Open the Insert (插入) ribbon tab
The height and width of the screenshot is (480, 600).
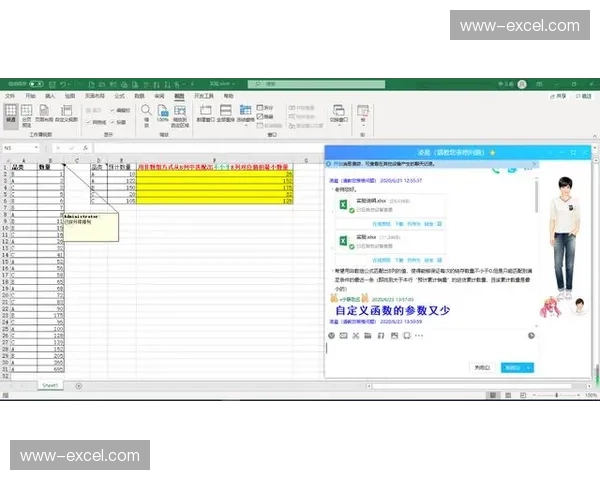tap(50, 96)
